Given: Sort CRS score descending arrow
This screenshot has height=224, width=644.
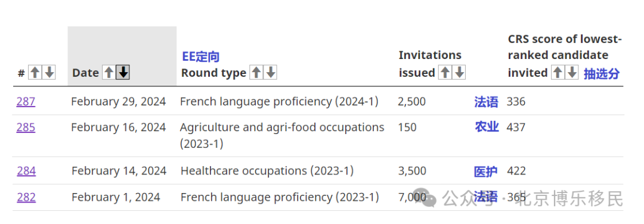Looking at the screenshot, I should click(572, 73).
